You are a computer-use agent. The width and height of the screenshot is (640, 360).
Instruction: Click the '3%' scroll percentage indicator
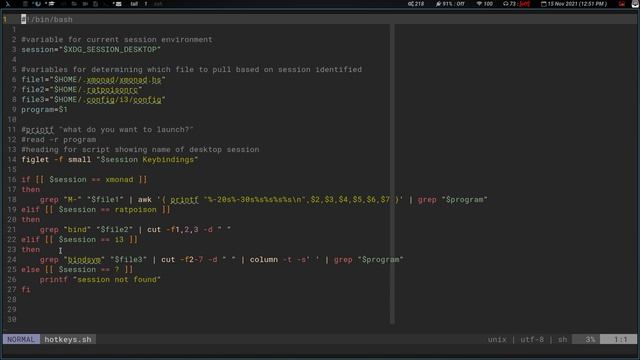(590, 339)
